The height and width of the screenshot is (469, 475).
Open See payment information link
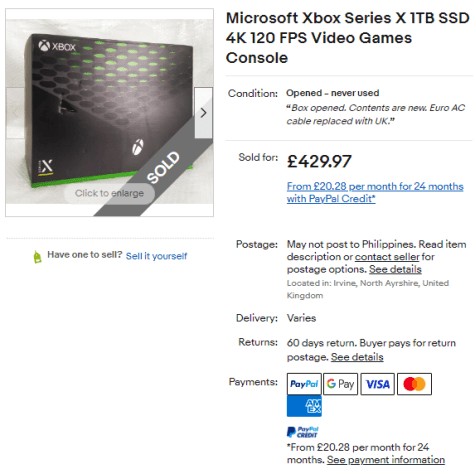click(386, 460)
